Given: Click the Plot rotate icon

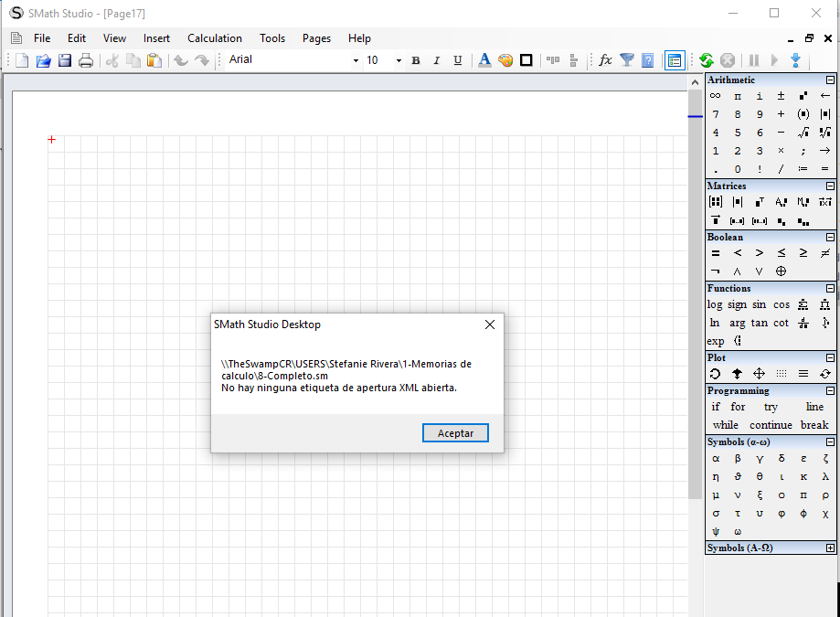Looking at the screenshot, I should [716, 374].
